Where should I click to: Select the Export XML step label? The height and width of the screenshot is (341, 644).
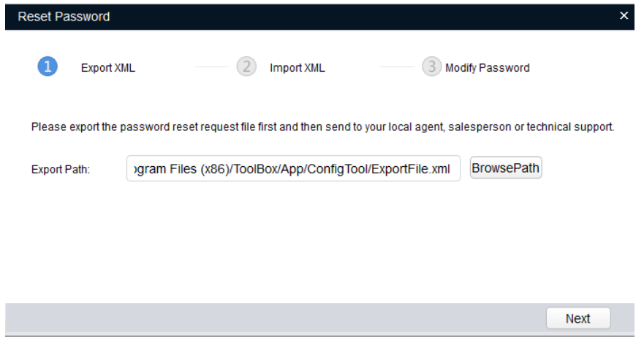(108, 68)
